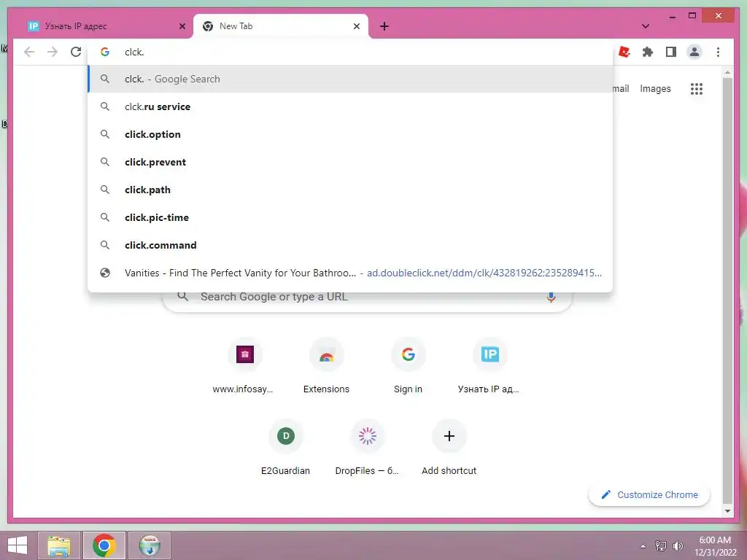This screenshot has height=560, width=747.
Task: Open the Windows Start menu
Action: pyautogui.click(x=18, y=545)
